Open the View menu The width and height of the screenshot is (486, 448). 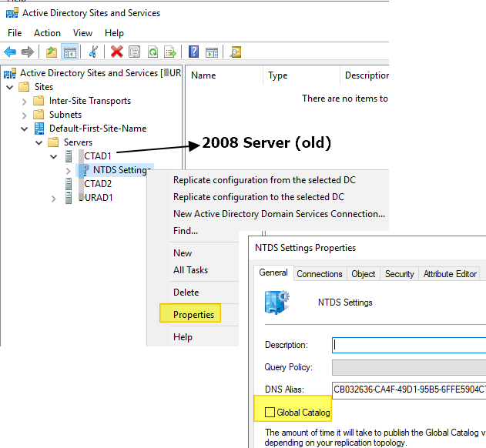[x=82, y=33]
